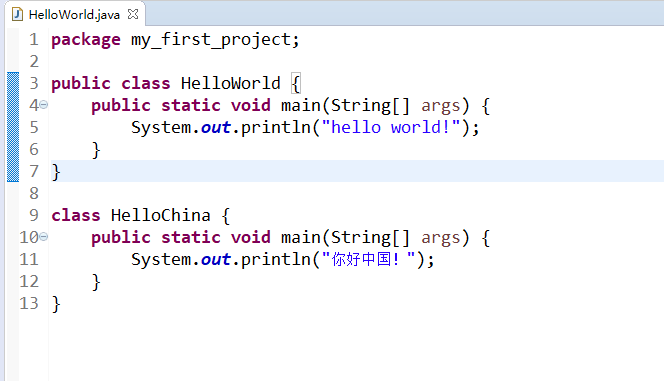Click "println" on line 11
Image resolution: width=664 pixels, height=381 pixels.
tap(276, 259)
